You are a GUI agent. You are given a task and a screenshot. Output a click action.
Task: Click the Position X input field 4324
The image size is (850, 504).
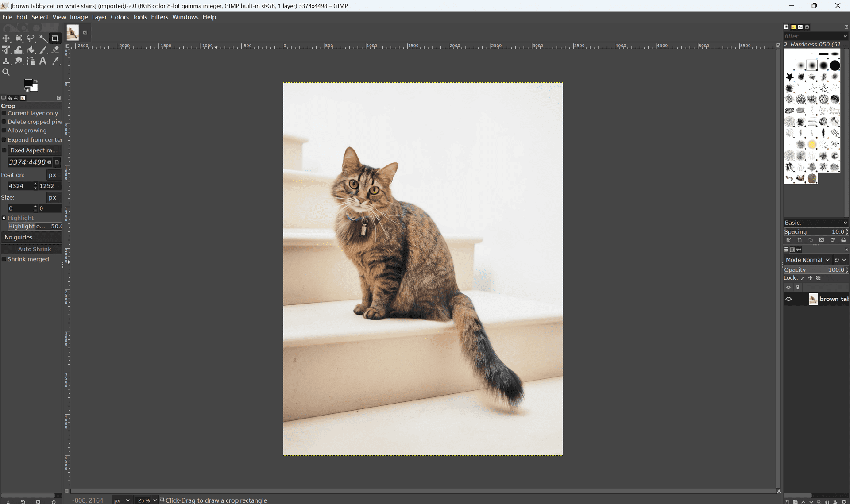(20, 186)
